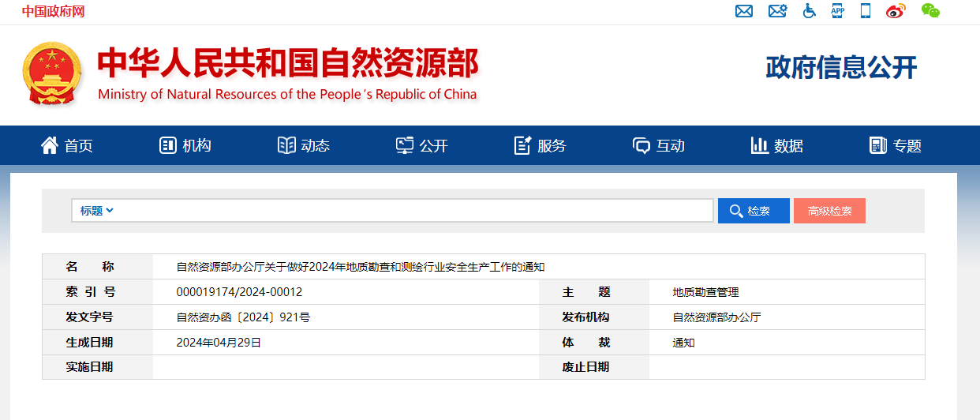
Task: Click the mobile phone version icon
Action: point(865,11)
